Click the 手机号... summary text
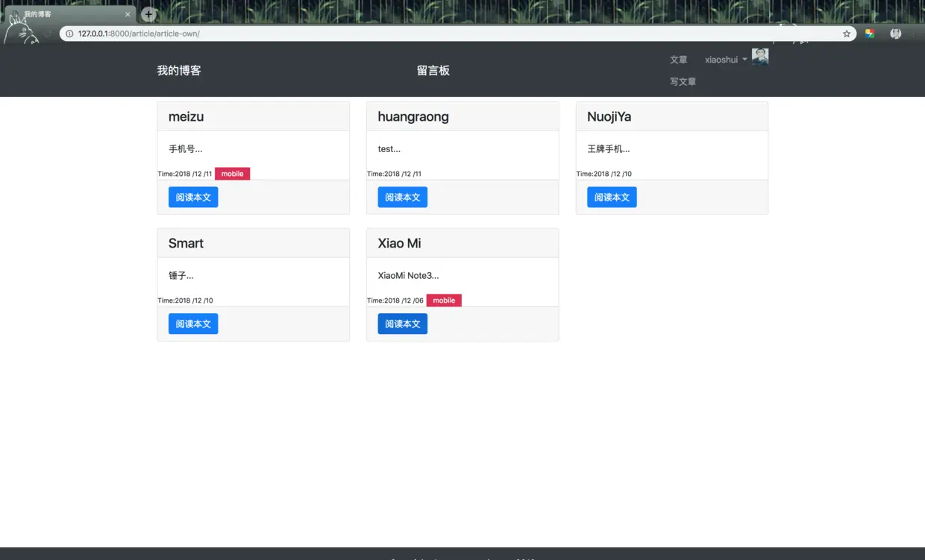Viewport: 925px width, 560px height. click(186, 149)
